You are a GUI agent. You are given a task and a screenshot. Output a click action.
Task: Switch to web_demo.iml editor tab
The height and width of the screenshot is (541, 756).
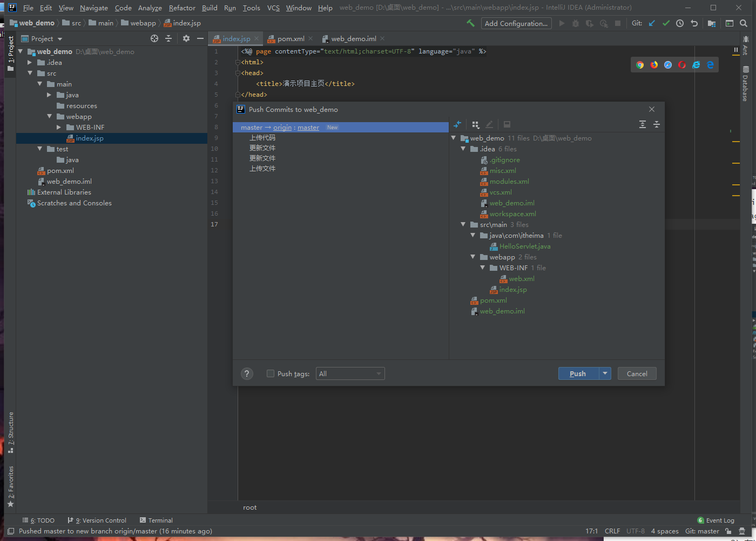pyautogui.click(x=354, y=38)
